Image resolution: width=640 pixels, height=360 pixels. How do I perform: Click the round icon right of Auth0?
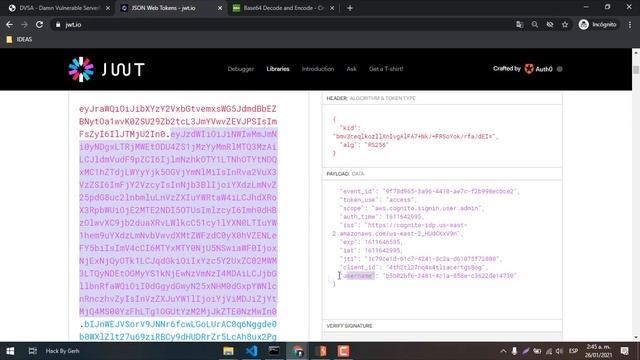coord(560,69)
